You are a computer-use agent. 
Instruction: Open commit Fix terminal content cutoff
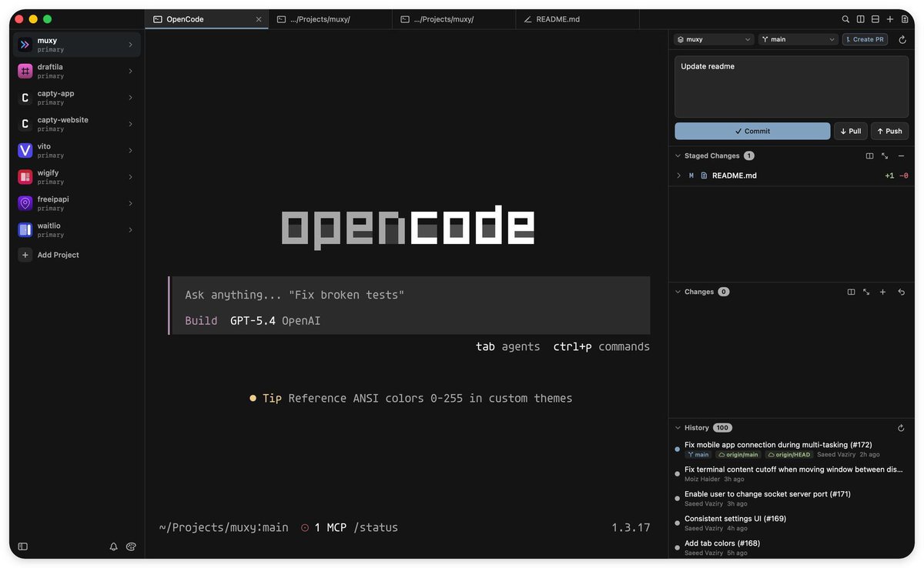(x=794, y=469)
